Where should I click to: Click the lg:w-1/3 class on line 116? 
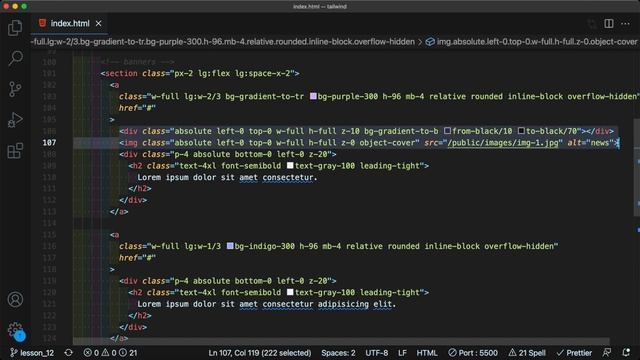[x=202, y=246]
